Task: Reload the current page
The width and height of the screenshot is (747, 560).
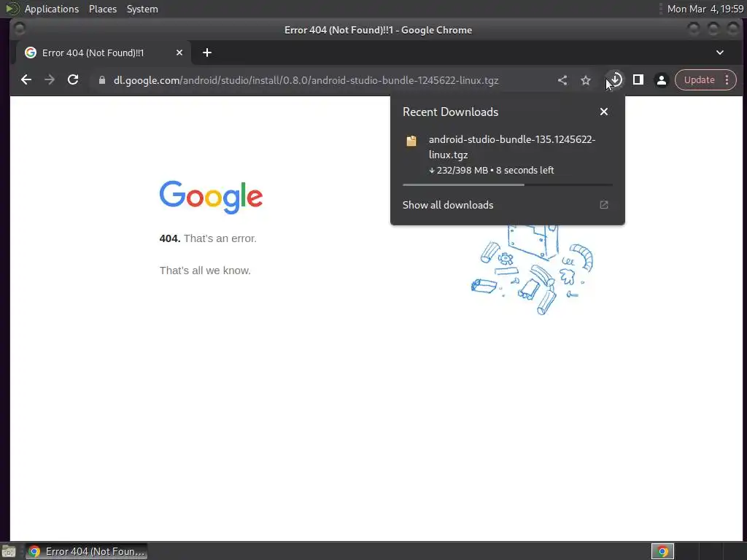Action: (73, 80)
